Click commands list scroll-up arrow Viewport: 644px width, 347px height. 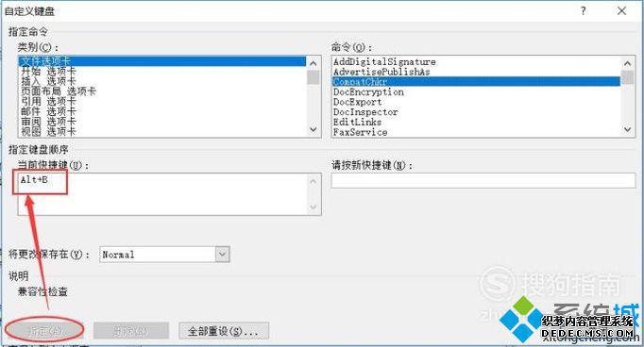(x=627, y=63)
